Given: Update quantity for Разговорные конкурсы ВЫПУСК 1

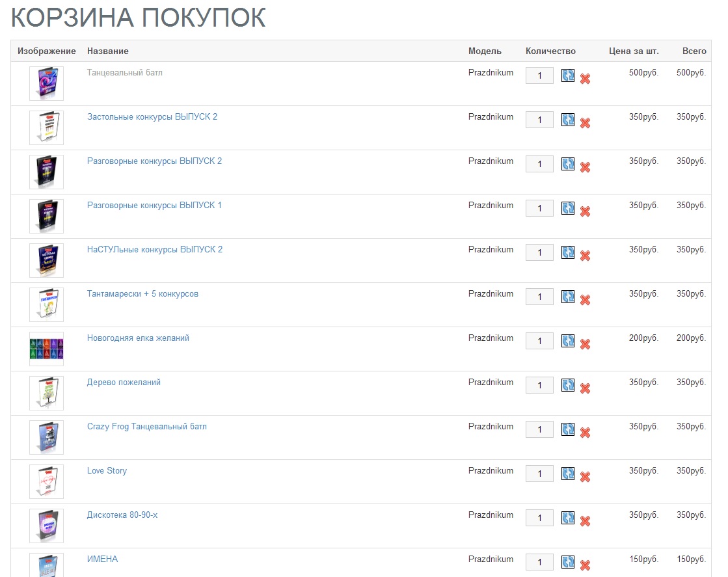Looking at the screenshot, I should [x=568, y=208].
